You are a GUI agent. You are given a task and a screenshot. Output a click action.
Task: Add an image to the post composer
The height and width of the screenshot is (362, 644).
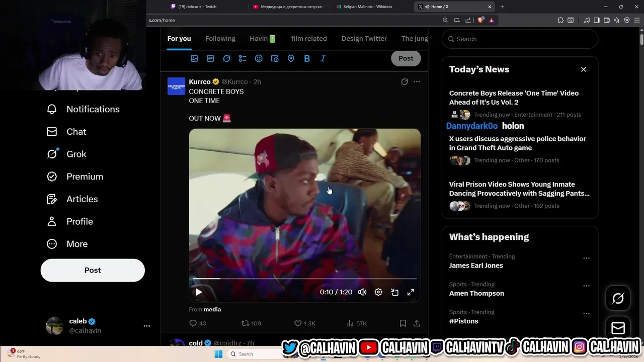click(194, 58)
